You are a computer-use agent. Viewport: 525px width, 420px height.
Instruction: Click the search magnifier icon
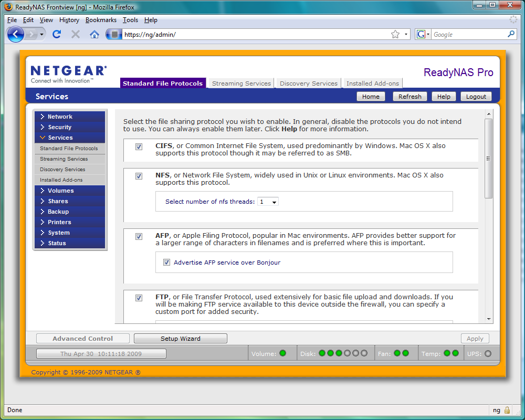[511, 34]
